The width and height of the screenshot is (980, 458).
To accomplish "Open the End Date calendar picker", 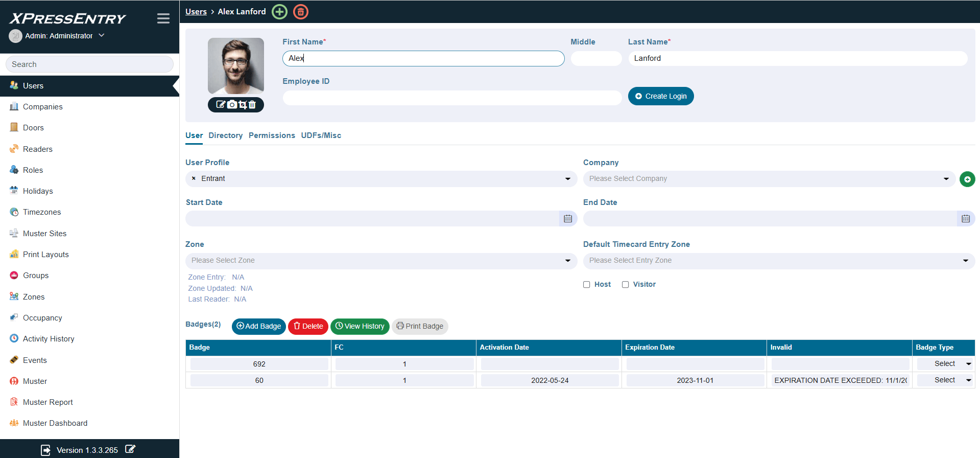I will [x=965, y=219].
